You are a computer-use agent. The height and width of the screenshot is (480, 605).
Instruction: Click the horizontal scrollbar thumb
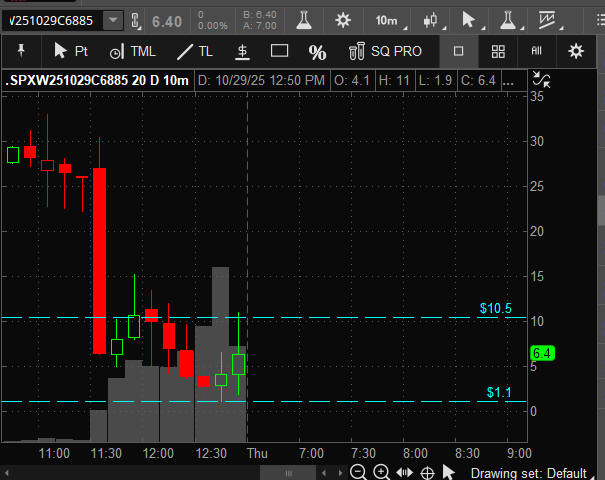point(288,473)
